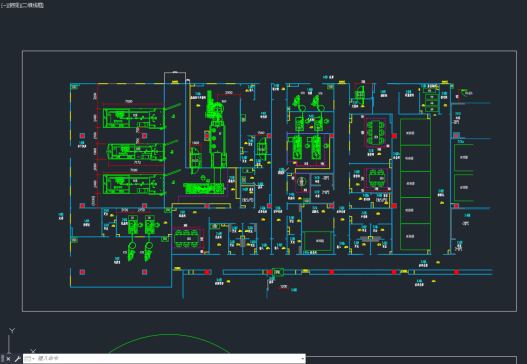Close the command line window

(x=8, y=359)
